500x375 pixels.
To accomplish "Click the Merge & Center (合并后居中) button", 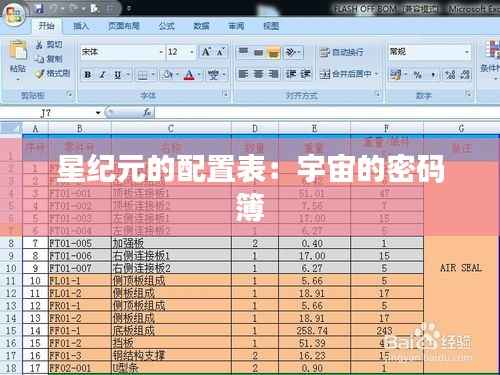I will pyautogui.click(x=346, y=74).
